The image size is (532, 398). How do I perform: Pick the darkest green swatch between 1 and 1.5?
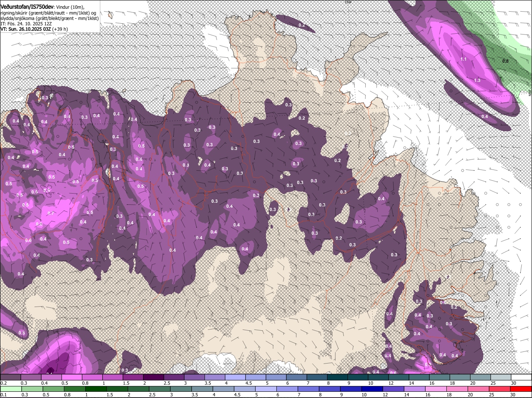point(96,389)
